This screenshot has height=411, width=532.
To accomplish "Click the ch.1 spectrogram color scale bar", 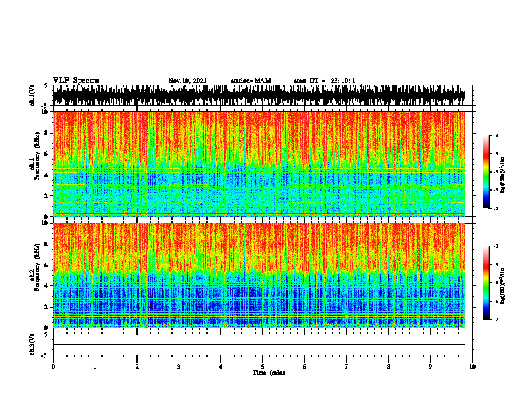I will (486, 172).
